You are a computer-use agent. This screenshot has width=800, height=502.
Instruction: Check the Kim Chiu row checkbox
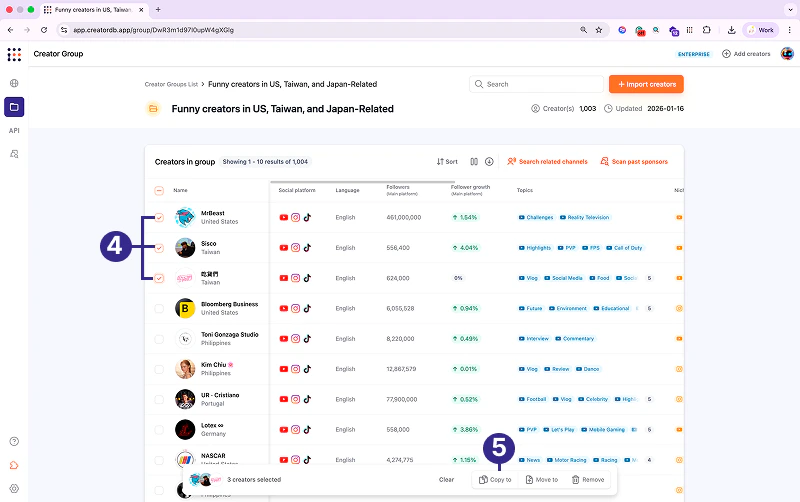tap(159, 369)
